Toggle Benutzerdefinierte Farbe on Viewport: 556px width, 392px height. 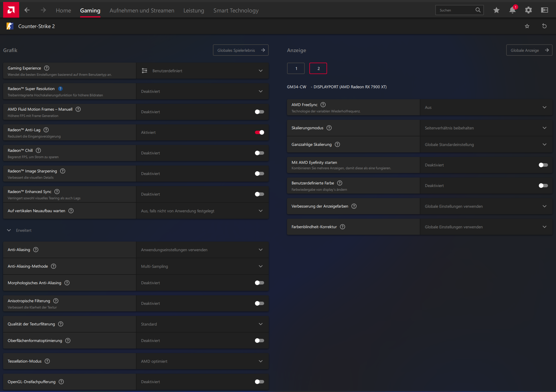point(543,186)
